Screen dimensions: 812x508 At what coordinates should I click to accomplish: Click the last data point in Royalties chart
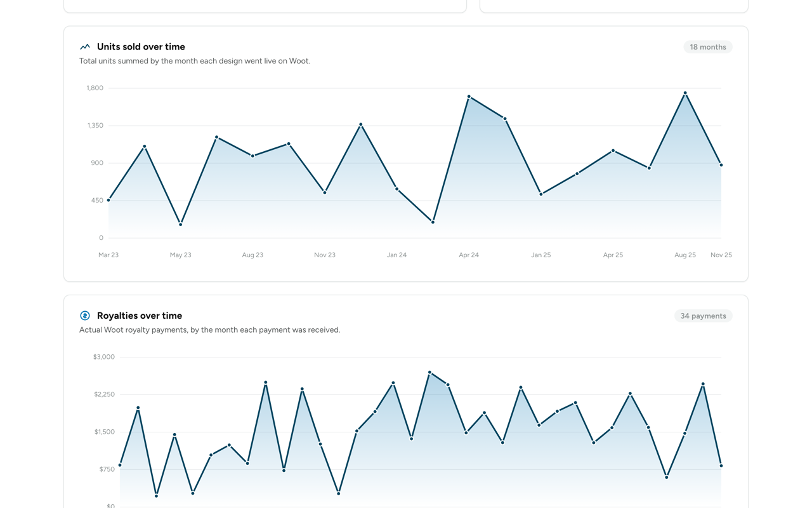721,466
